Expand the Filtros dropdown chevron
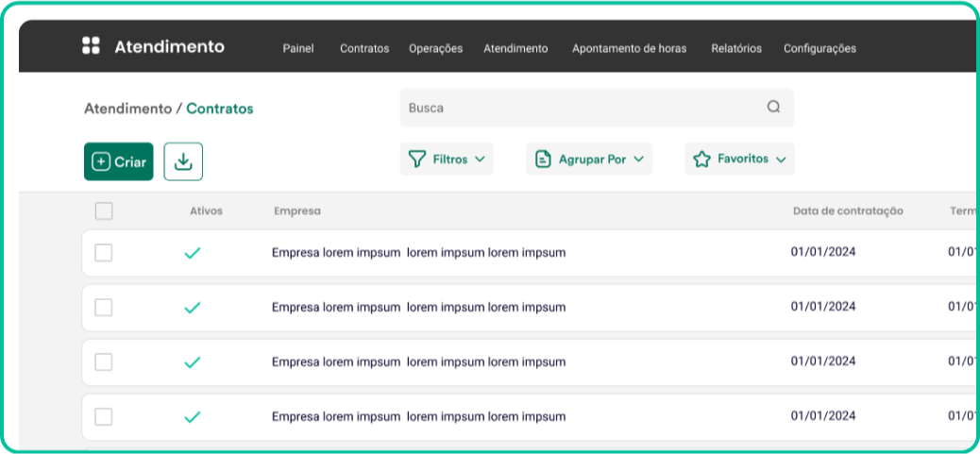 pyautogui.click(x=480, y=160)
